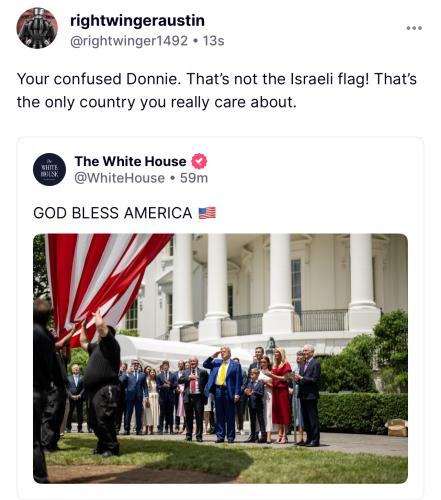Click the post text line ending 'care about.'
The width and height of the screenshot is (441, 500).
tap(157, 102)
